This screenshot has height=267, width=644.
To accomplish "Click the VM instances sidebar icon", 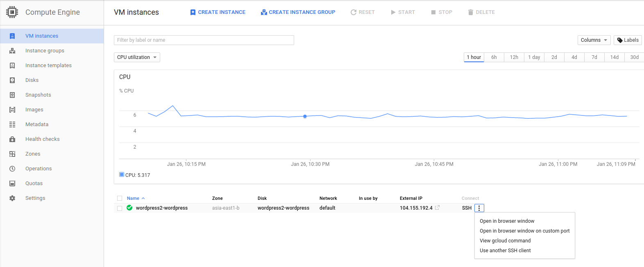I will [12, 36].
